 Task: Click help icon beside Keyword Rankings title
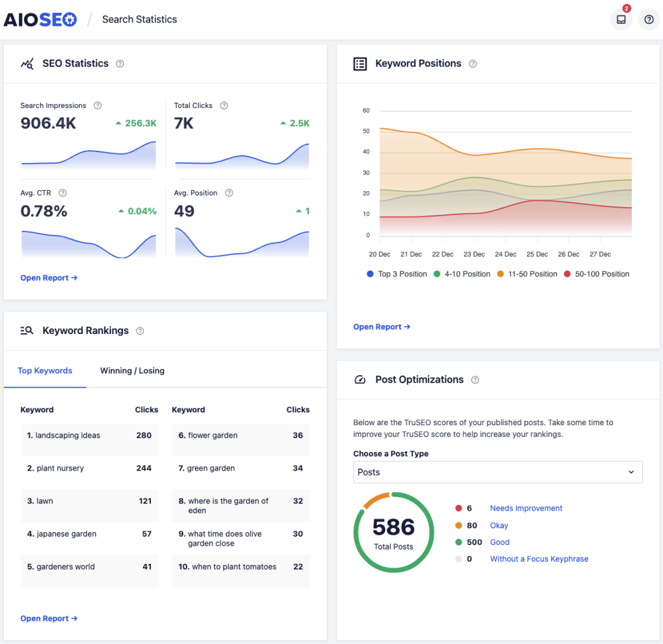pos(140,331)
